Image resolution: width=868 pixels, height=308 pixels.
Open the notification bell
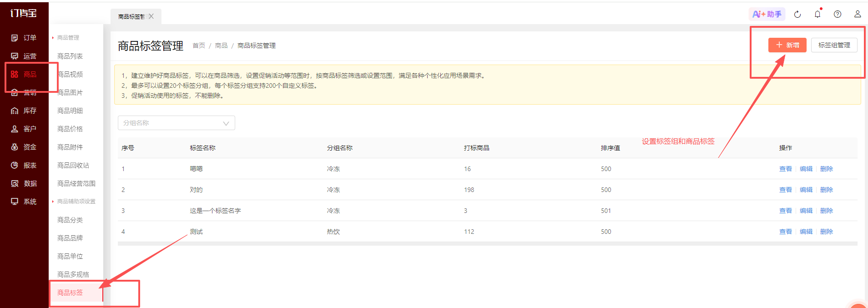coord(818,14)
